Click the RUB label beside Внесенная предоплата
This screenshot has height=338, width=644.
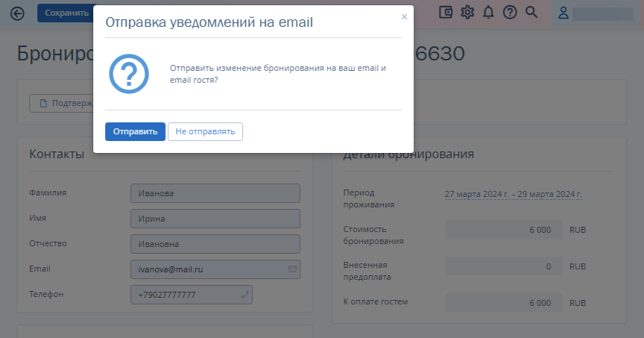[578, 266]
